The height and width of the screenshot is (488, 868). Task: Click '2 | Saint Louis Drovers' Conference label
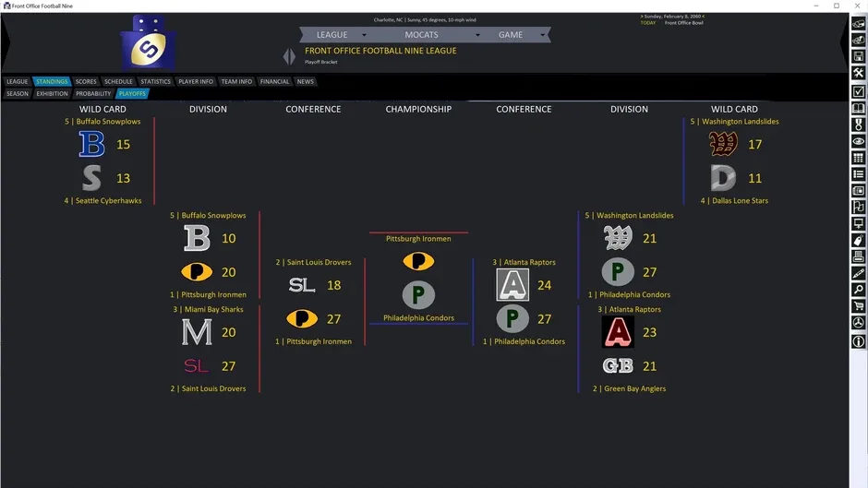pyautogui.click(x=313, y=262)
